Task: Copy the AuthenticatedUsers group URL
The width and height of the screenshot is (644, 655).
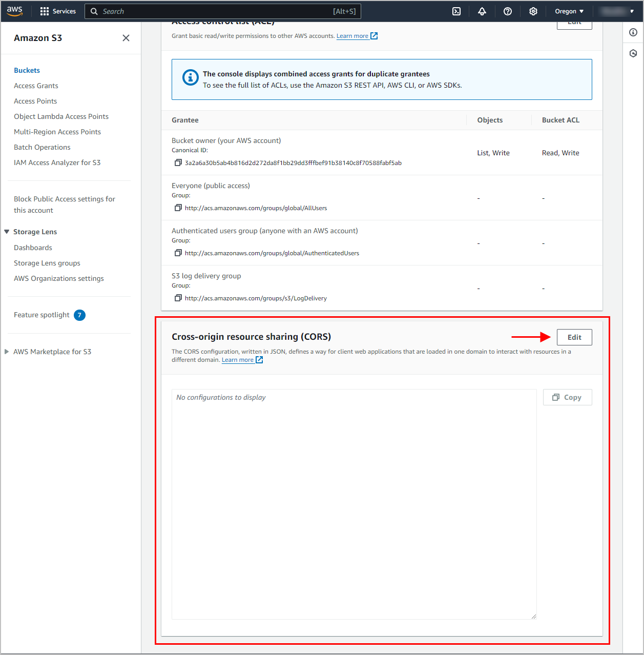Action: tap(178, 253)
